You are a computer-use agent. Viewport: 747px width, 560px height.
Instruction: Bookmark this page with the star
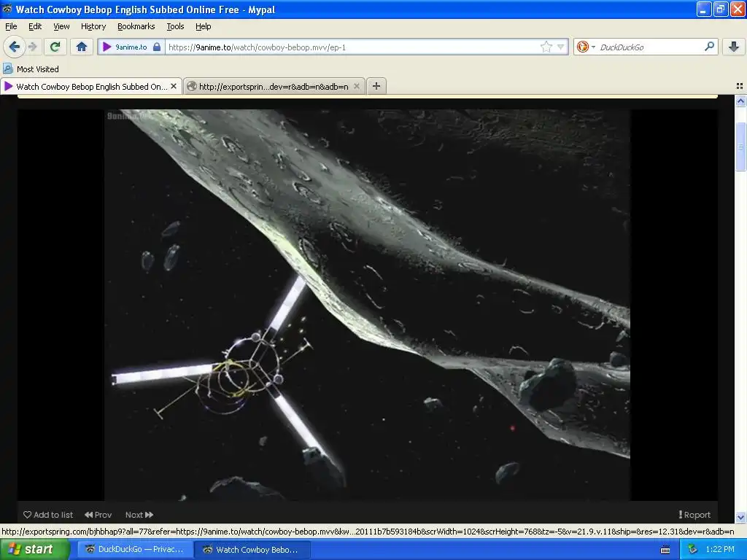point(546,47)
